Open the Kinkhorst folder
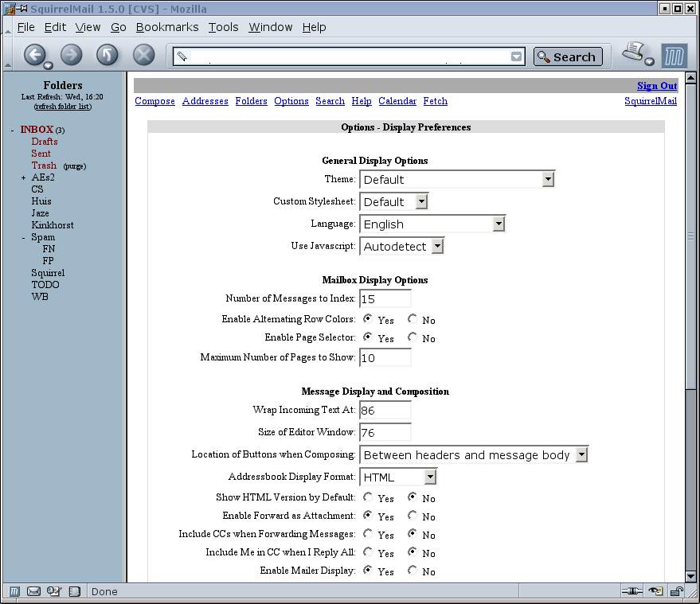The image size is (700, 604). coord(53,225)
